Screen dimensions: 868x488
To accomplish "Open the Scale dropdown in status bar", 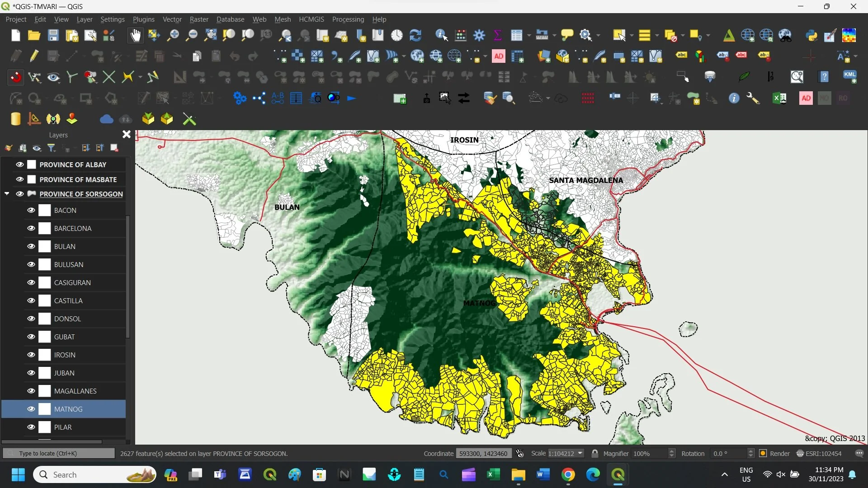I will 580,453.
